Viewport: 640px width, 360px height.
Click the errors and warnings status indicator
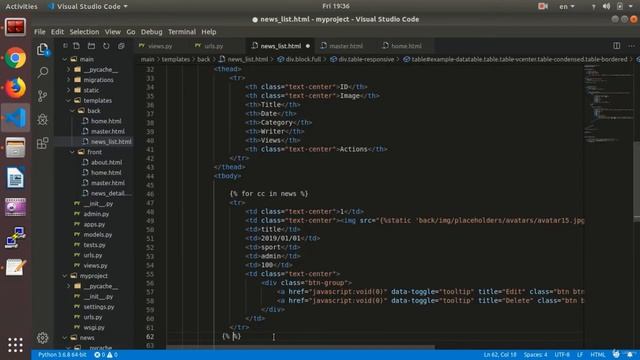click(x=106, y=355)
